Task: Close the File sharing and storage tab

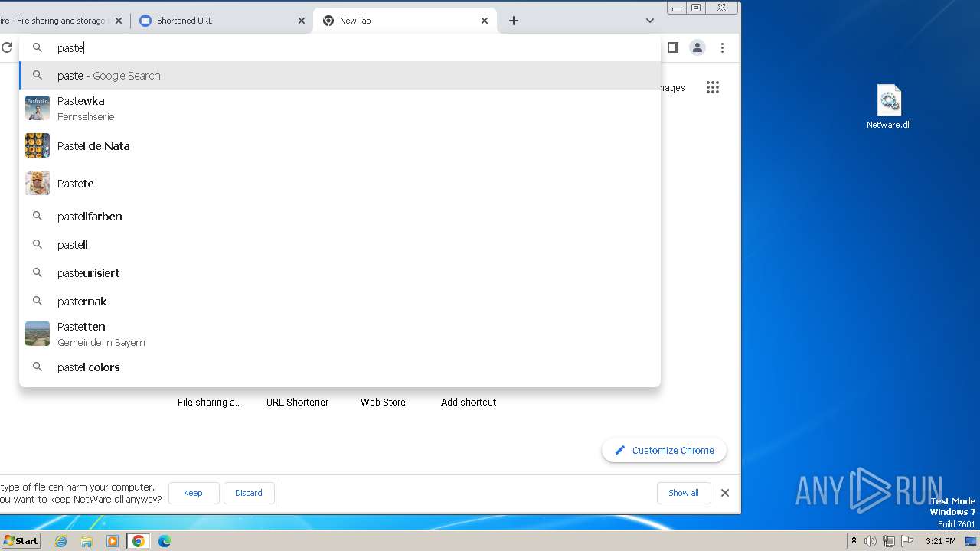Action: [119, 21]
